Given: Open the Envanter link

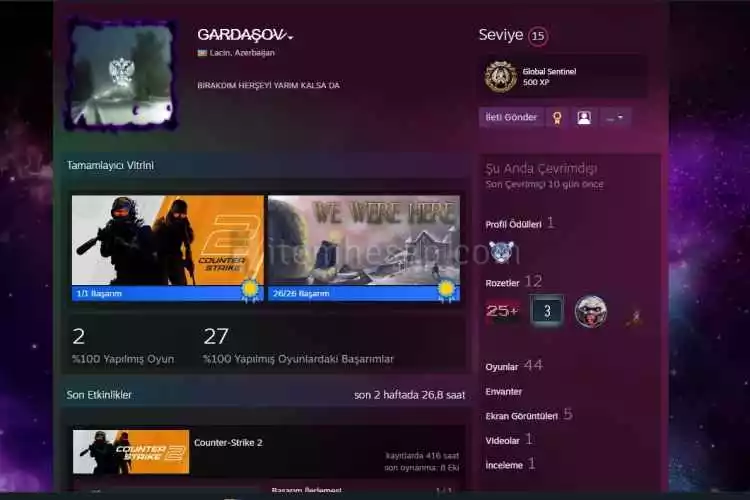Looking at the screenshot, I should tap(504, 391).
